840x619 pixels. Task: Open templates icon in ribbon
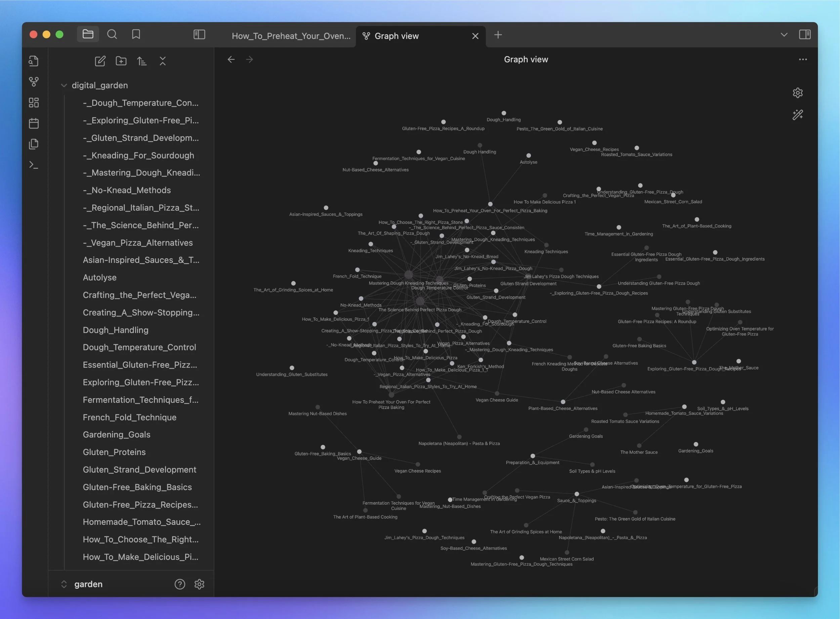tap(34, 144)
